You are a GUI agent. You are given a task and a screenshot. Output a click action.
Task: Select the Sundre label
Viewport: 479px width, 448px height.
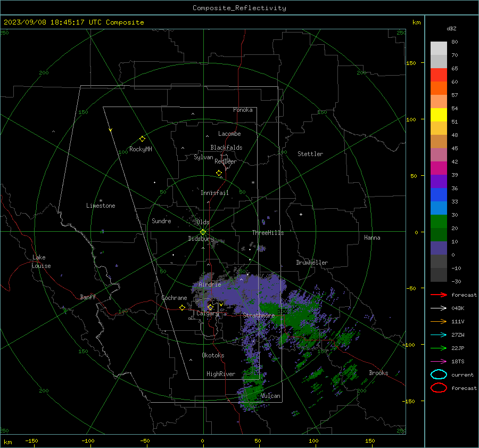click(161, 221)
